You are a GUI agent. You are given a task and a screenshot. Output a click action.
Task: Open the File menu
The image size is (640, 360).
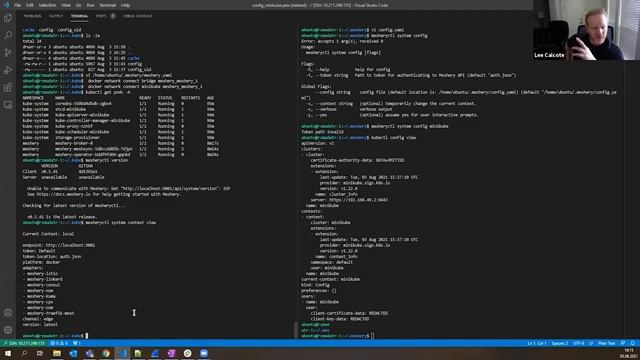(18, 5)
